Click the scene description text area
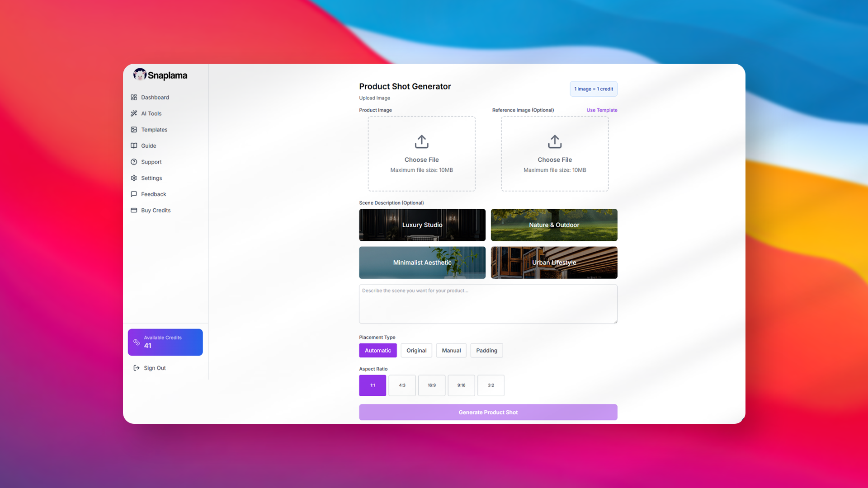The image size is (868, 488). [x=488, y=304]
